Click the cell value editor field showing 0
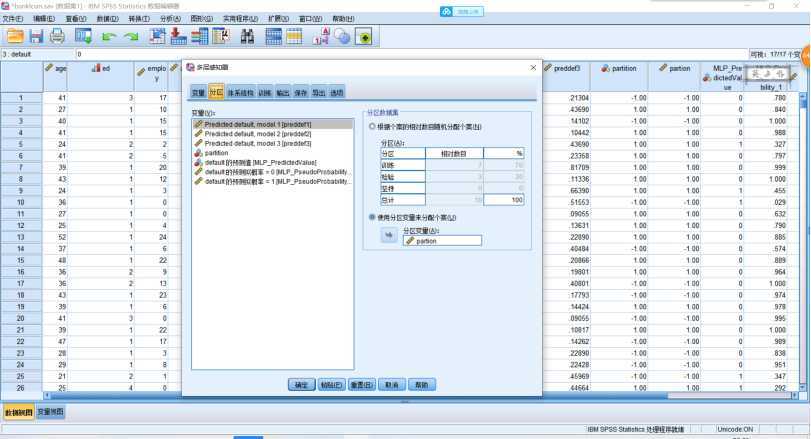 (411, 54)
